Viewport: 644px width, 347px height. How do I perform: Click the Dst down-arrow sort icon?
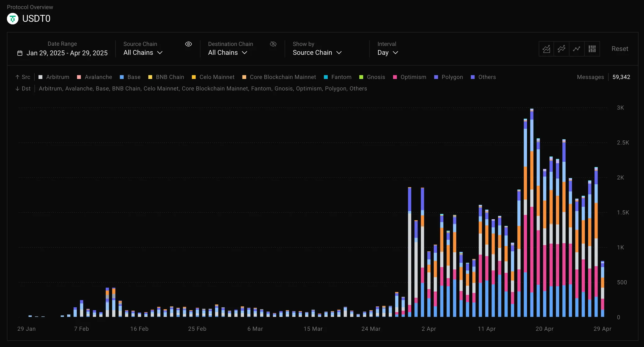(17, 89)
